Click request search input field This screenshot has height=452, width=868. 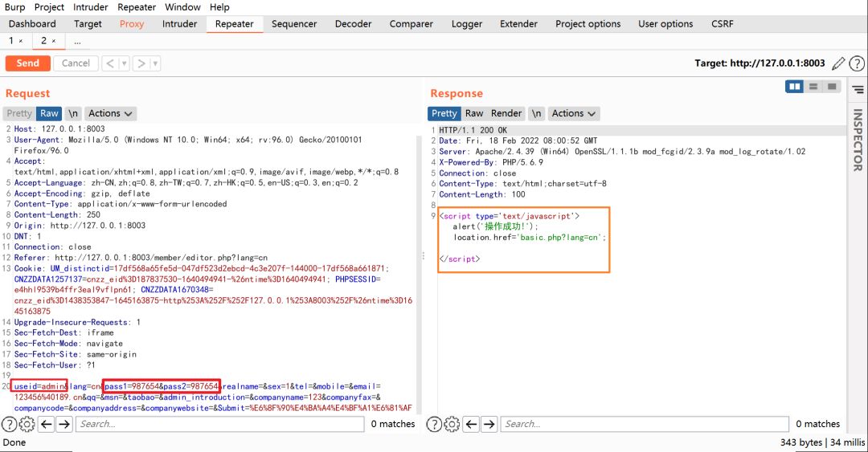tap(219, 425)
